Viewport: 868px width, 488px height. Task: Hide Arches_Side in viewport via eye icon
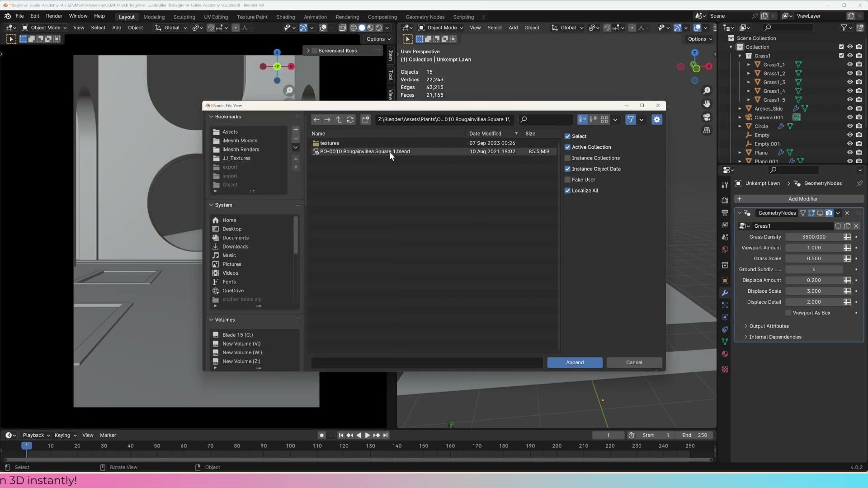(x=850, y=108)
